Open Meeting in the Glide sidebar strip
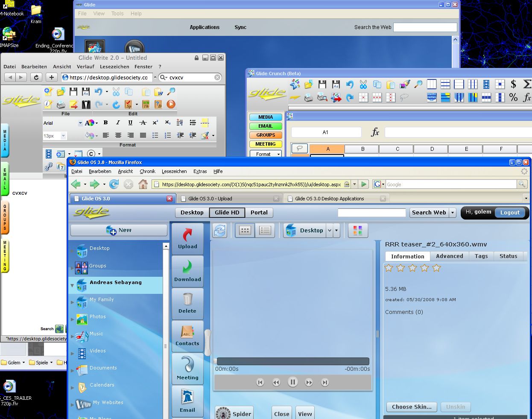Image resolution: width=532 pixels, height=419 pixels. point(187,369)
